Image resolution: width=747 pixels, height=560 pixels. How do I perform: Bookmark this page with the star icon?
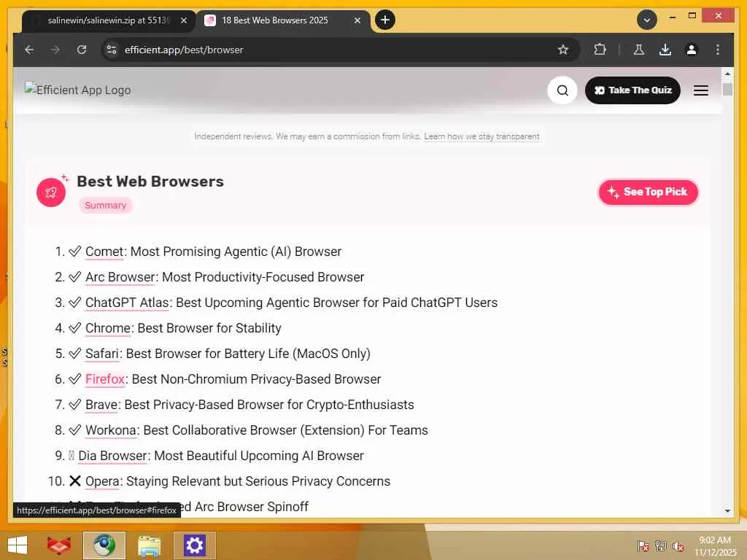pyautogui.click(x=563, y=50)
